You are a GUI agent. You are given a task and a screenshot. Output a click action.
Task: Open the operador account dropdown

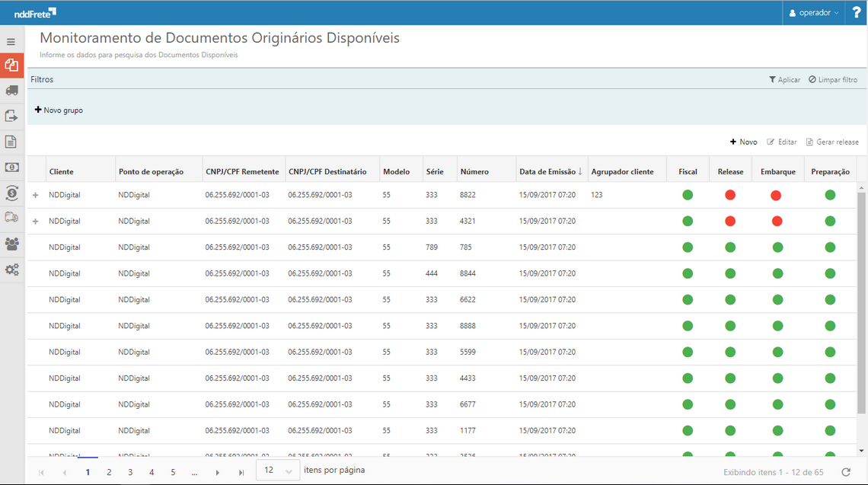tap(813, 12)
